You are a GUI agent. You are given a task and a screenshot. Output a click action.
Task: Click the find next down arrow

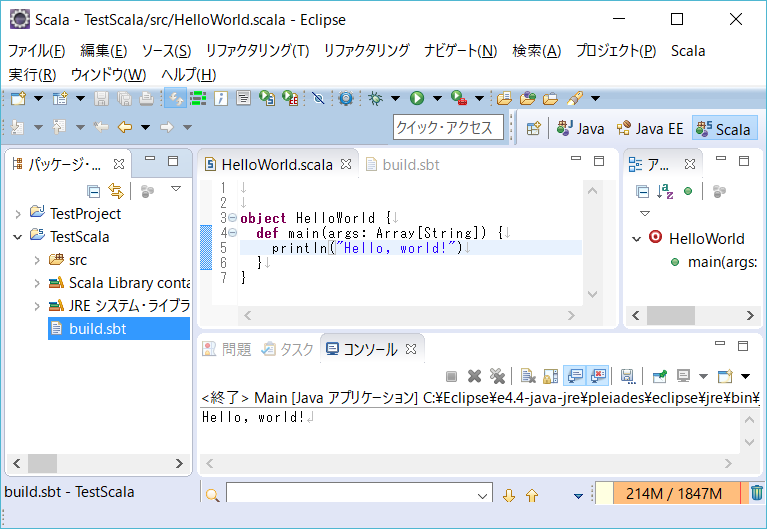509,495
